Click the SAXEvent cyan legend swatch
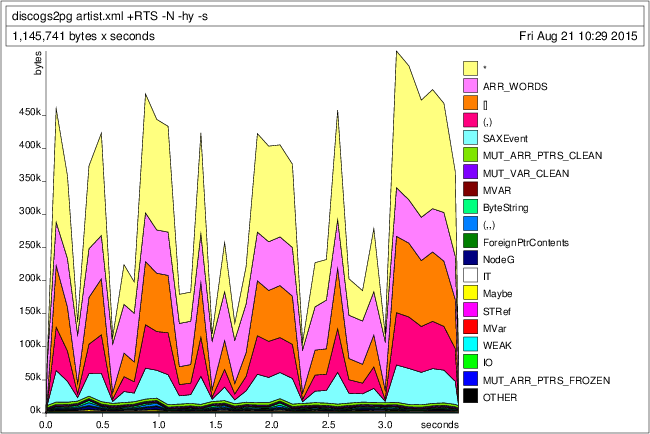 tap(470, 138)
